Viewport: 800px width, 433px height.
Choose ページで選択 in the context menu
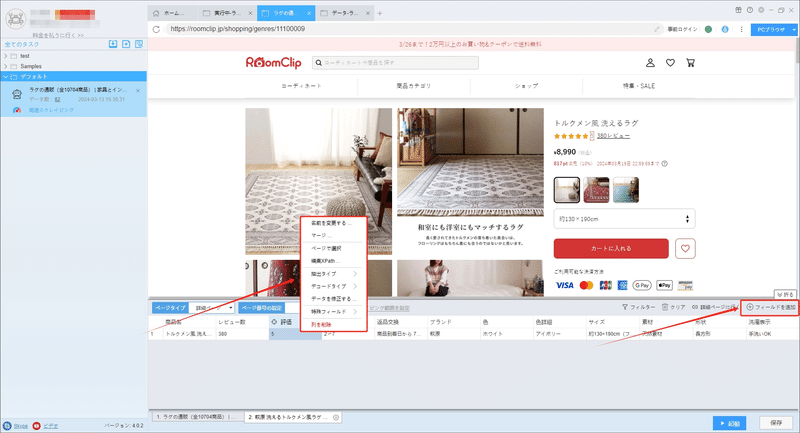tap(334, 248)
